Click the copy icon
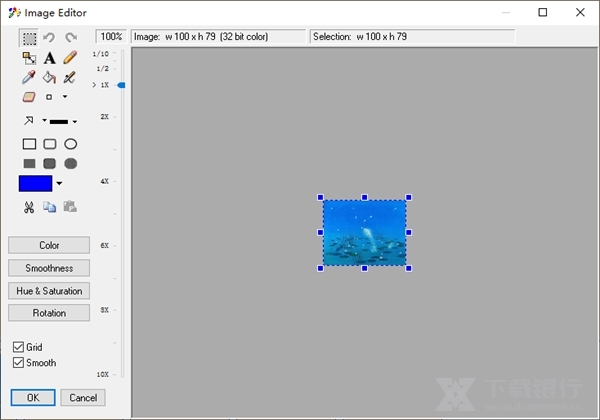This screenshot has width=600, height=420. tap(49, 207)
